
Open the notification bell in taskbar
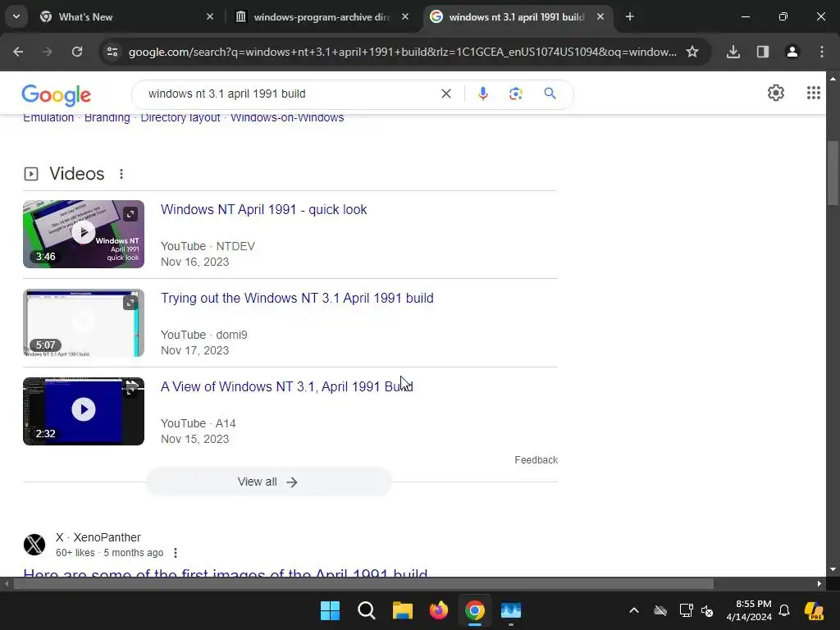pyautogui.click(x=784, y=610)
